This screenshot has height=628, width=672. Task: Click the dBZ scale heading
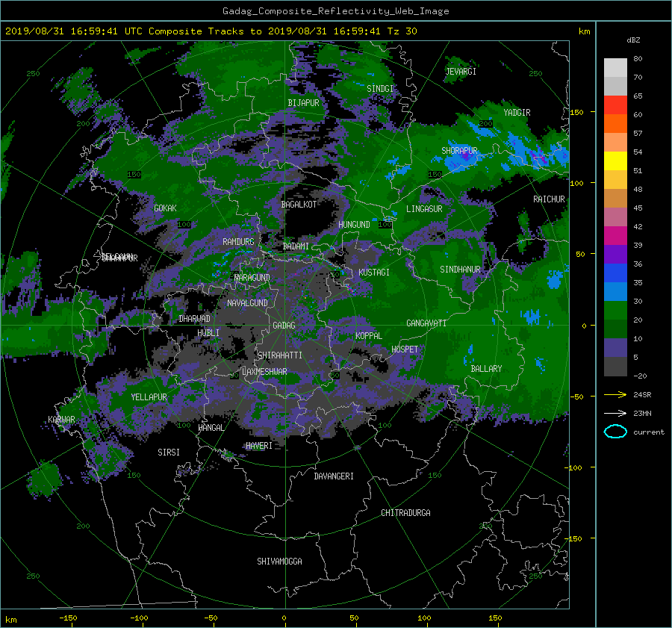coord(633,40)
